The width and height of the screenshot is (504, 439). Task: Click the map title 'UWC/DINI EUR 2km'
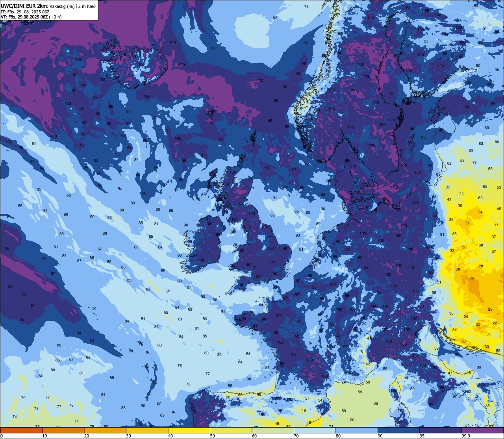tap(24, 6)
